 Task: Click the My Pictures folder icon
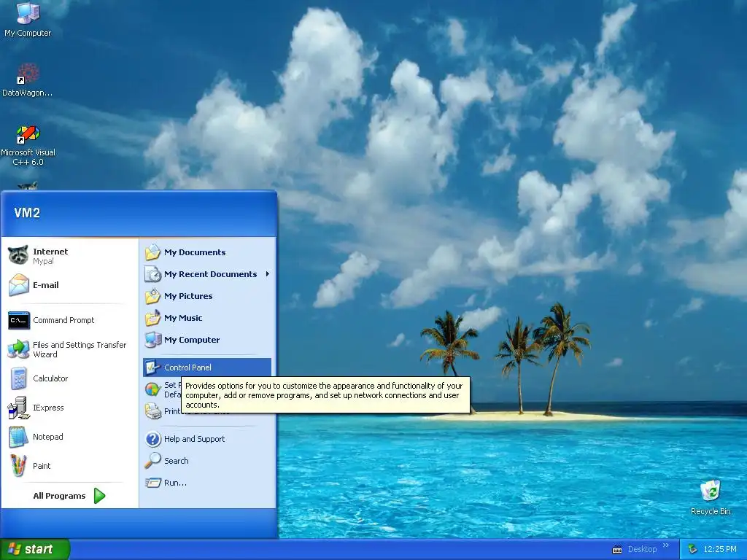coord(152,296)
